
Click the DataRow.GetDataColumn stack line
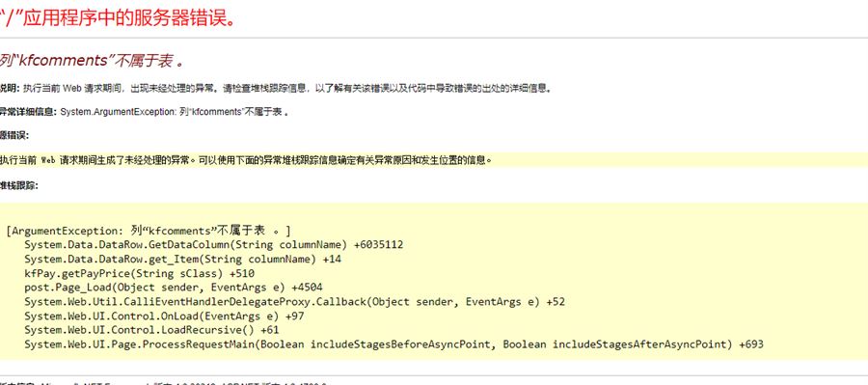[214, 245]
